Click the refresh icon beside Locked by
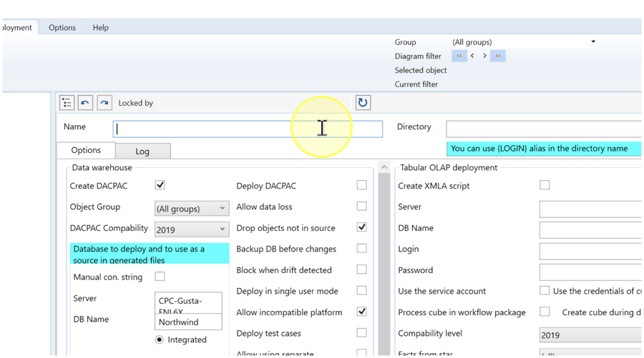This screenshot has width=644, height=358. [363, 102]
